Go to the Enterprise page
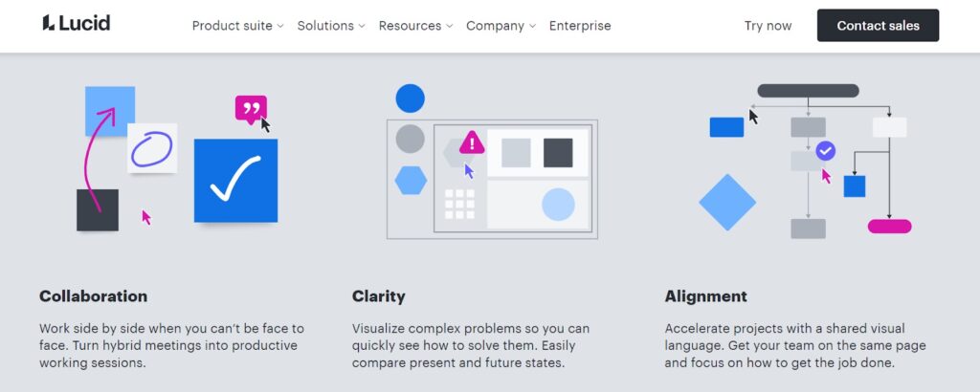The height and width of the screenshot is (392, 980). (580, 26)
